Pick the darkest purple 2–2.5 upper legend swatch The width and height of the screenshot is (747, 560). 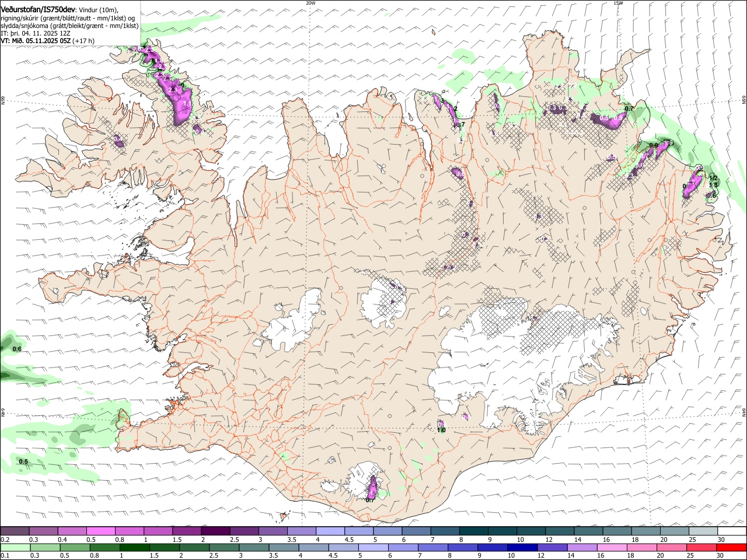(215, 531)
